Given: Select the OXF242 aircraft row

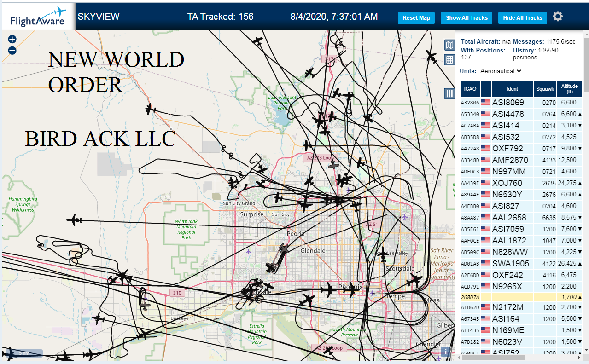Looking at the screenshot, I should point(522,275).
